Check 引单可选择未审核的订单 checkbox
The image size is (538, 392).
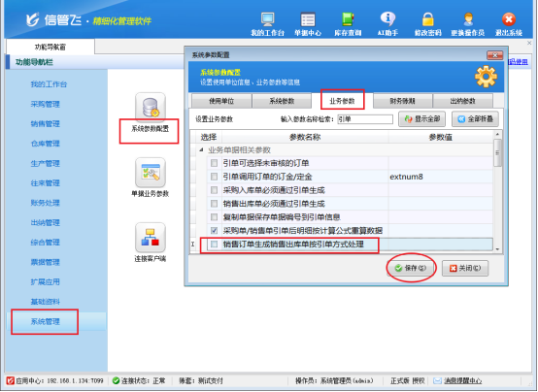point(214,163)
